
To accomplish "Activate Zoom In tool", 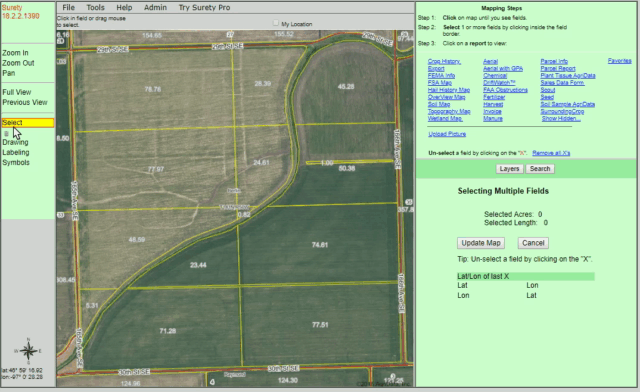I will point(15,53).
